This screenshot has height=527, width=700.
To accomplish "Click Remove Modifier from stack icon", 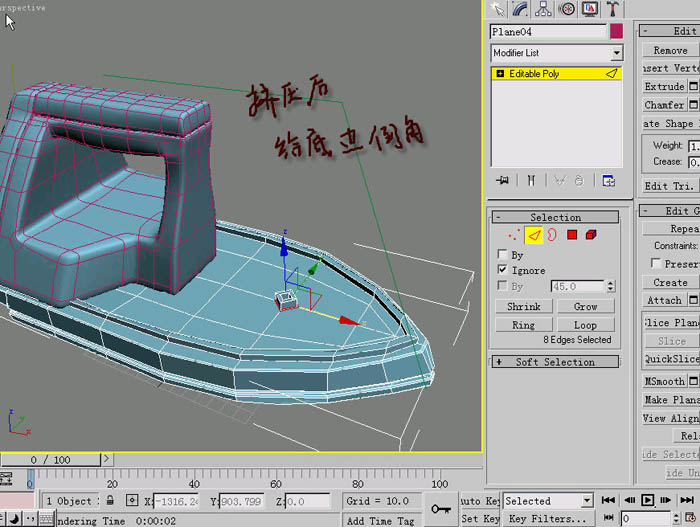I will (x=579, y=180).
